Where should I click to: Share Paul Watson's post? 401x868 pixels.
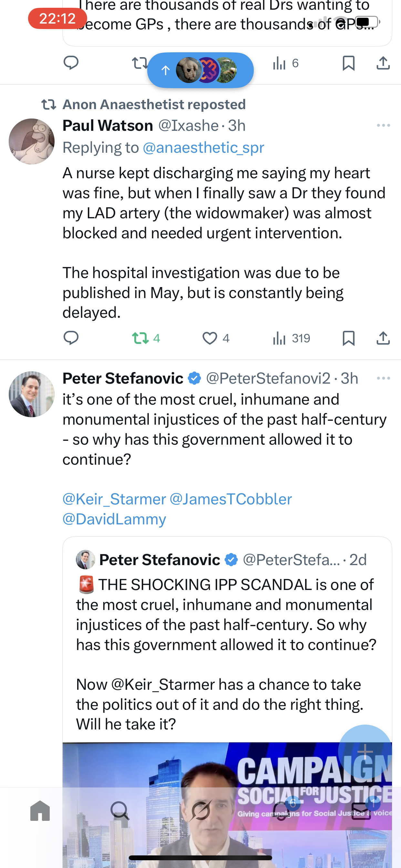coord(383,338)
